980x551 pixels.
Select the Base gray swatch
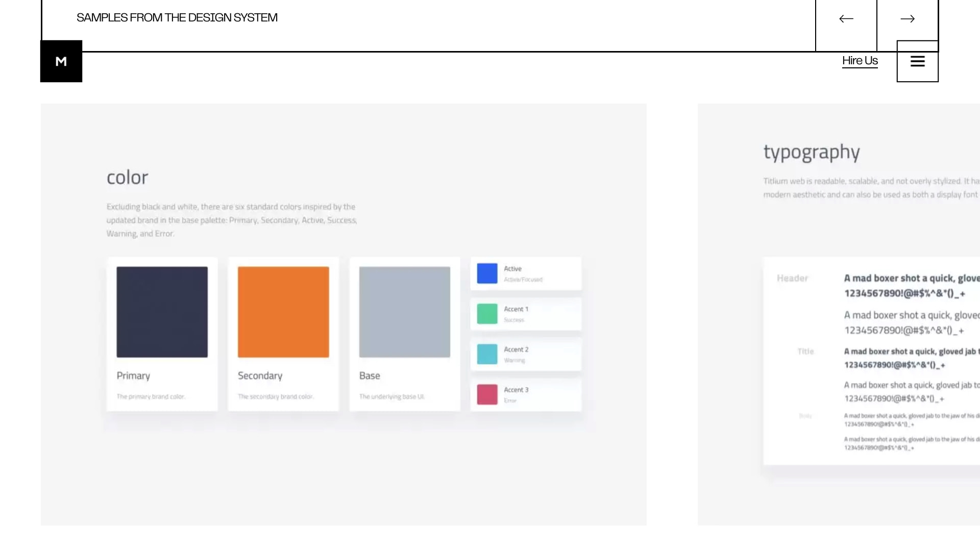point(405,312)
